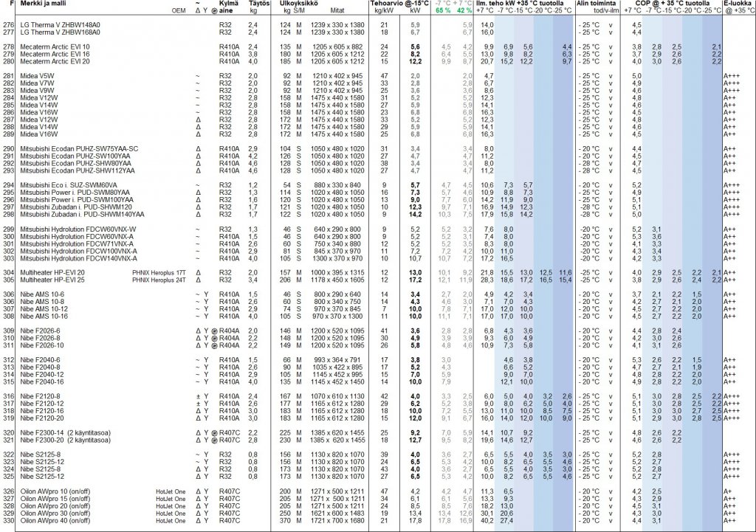Viewport: 756px width, 532px height.
Task: Select the delta symbol in the Nibe F2120-16 row
Action: 197,410
